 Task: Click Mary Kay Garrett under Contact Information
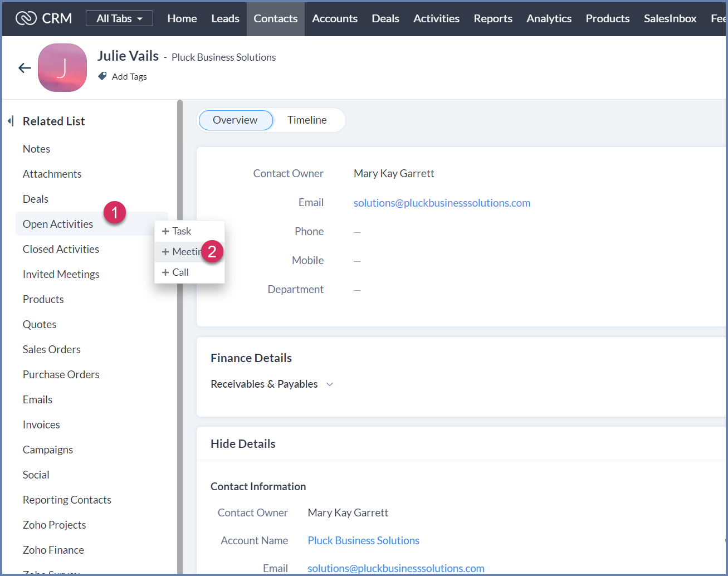coord(348,512)
